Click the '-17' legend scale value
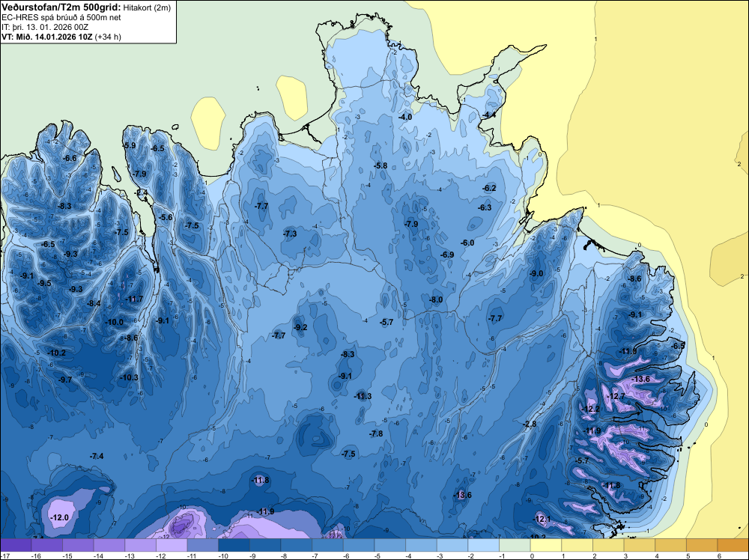749x560 pixels. coord(4,556)
